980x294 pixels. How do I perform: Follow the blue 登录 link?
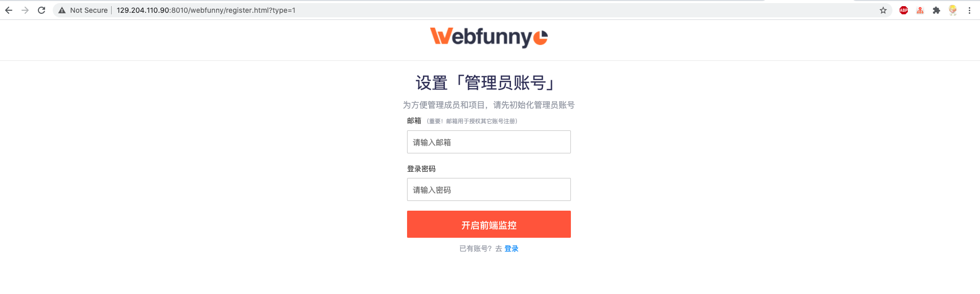(x=512, y=248)
